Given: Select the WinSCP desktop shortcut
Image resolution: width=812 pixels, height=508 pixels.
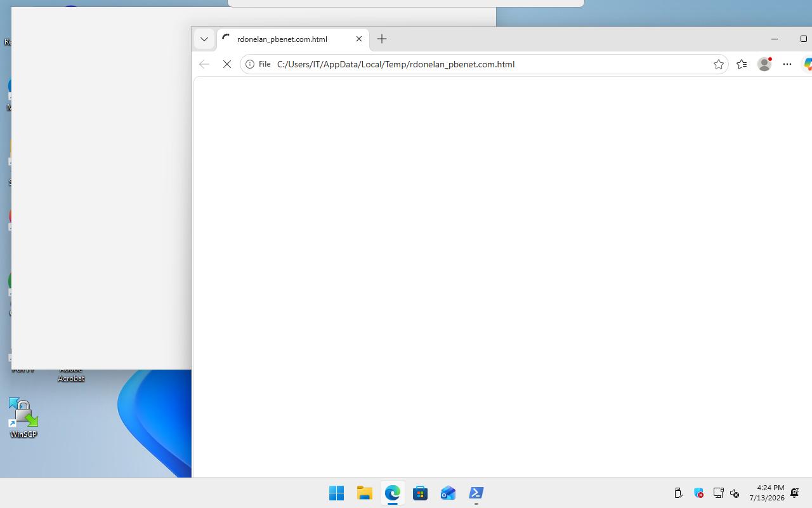Looking at the screenshot, I should pos(23,418).
